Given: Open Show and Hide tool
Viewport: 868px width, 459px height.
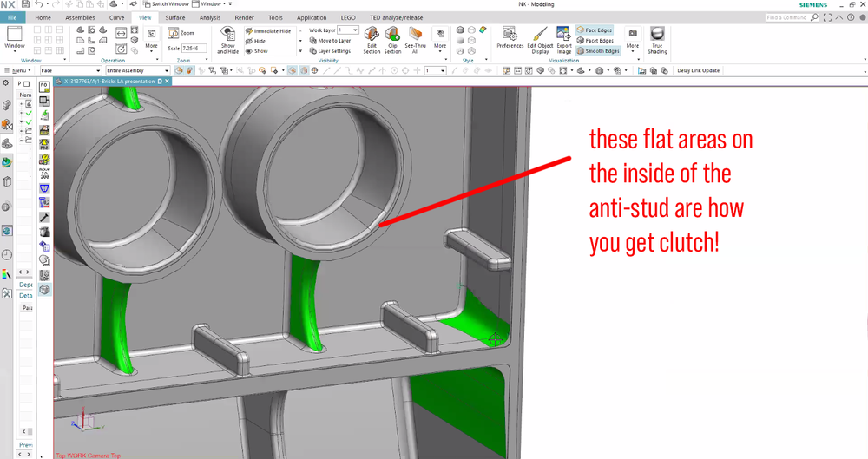Looking at the screenshot, I should (227, 40).
